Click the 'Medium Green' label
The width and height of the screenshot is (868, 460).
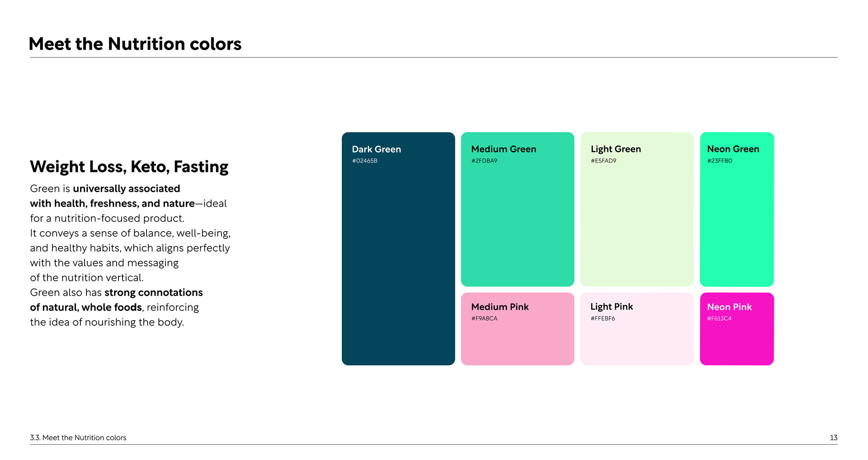click(504, 149)
